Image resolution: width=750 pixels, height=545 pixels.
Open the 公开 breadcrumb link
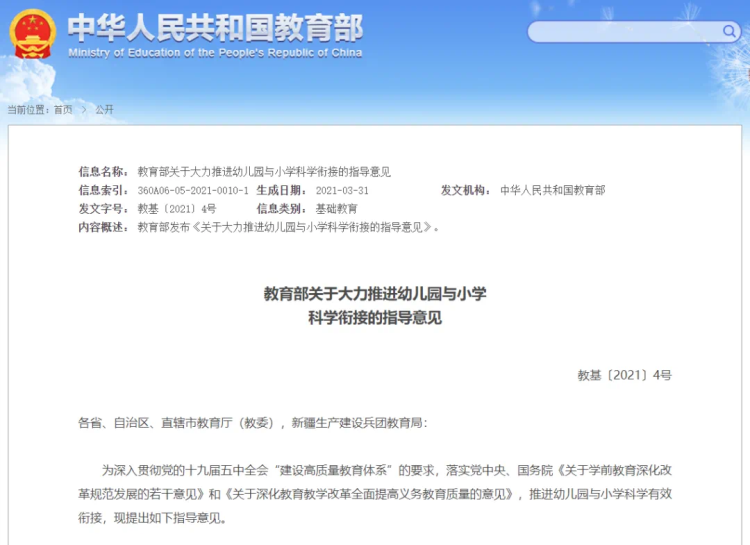[104, 110]
